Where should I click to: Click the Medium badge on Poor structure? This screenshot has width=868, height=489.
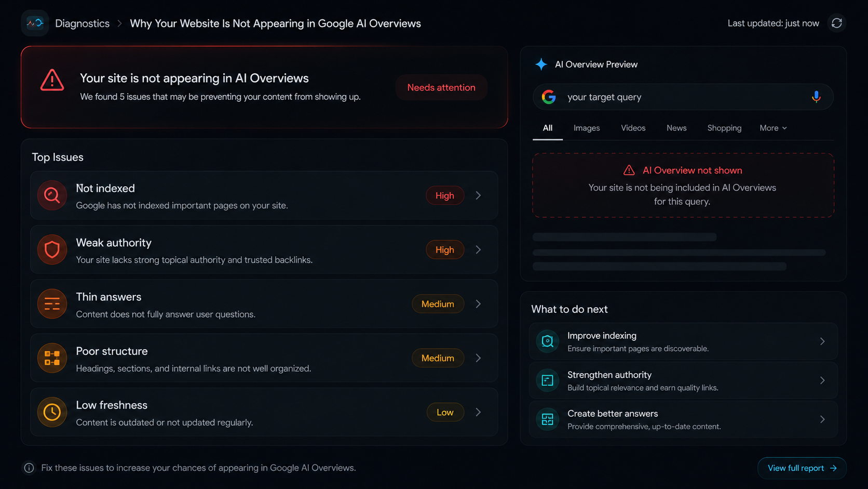[438, 358]
